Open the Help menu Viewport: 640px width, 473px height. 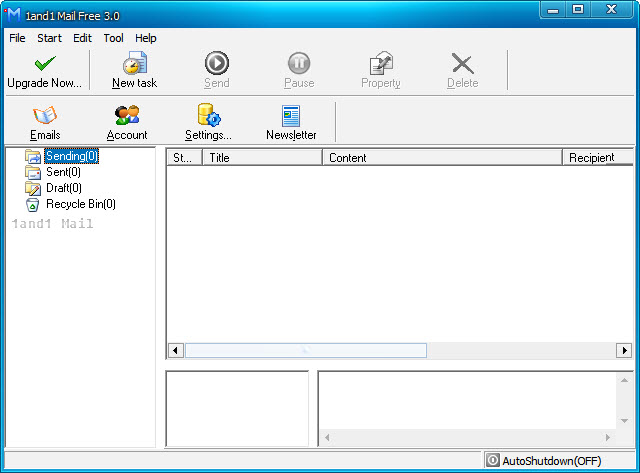pyautogui.click(x=146, y=38)
